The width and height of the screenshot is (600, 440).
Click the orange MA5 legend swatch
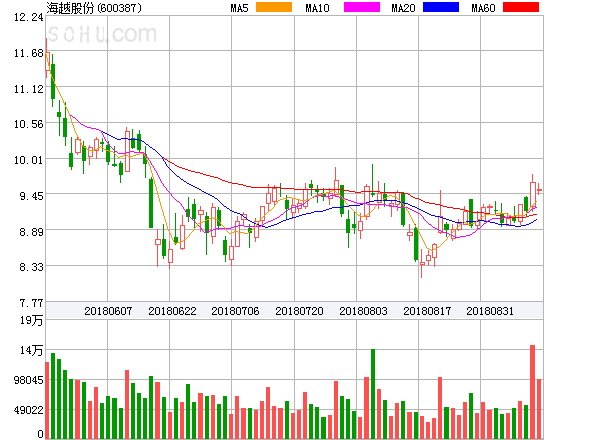(274, 7)
